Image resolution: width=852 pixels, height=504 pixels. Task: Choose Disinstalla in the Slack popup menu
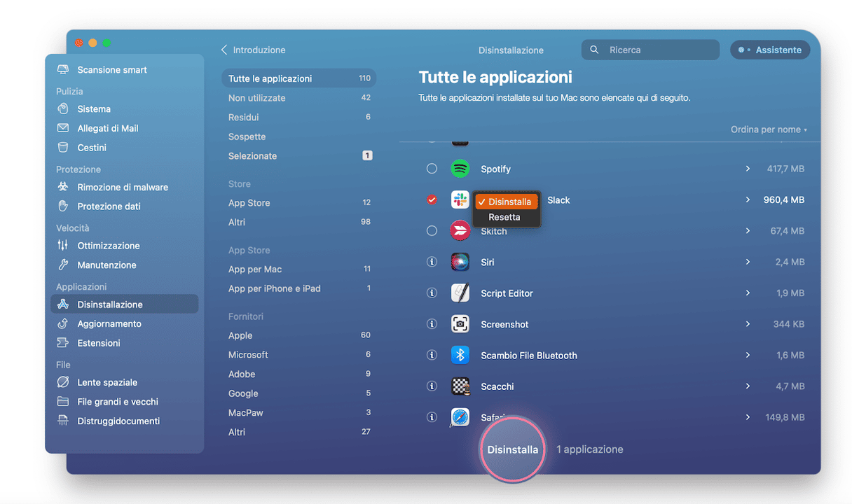(x=506, y=202)
